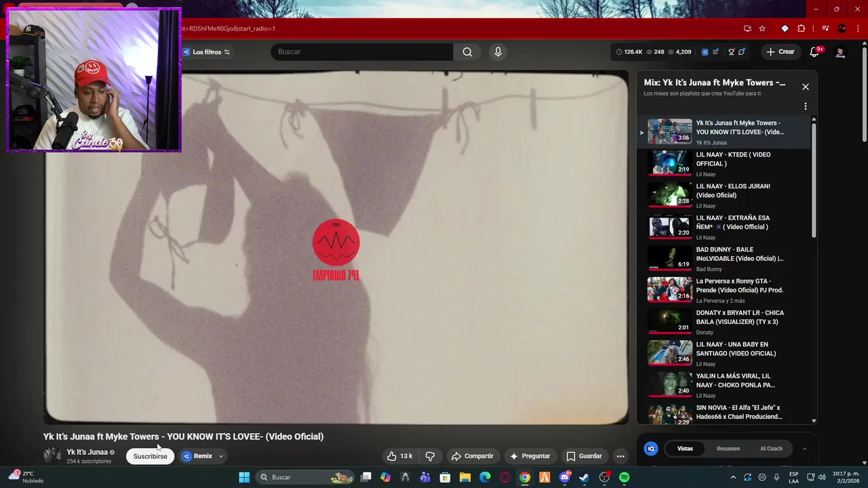Open Discord from taskbar
The height and width of the screenshot is (488, 868).
[x=565, y=477]
